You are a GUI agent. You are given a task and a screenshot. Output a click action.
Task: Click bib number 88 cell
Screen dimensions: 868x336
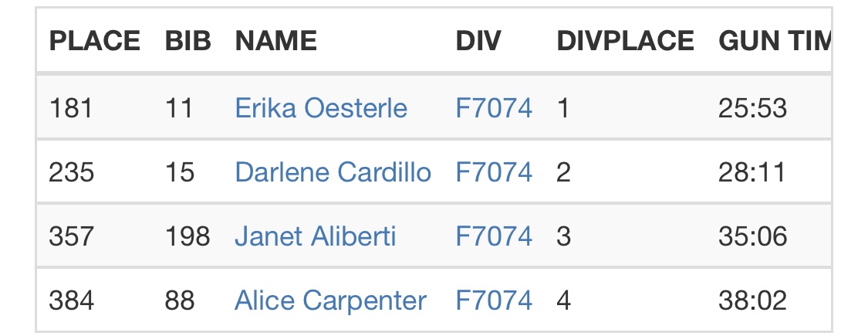pos(180,300)
